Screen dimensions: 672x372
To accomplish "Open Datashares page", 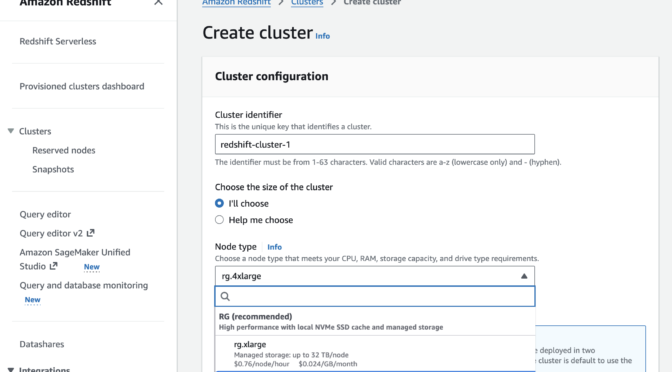I will pyautogui.click(x=42, y=344).
